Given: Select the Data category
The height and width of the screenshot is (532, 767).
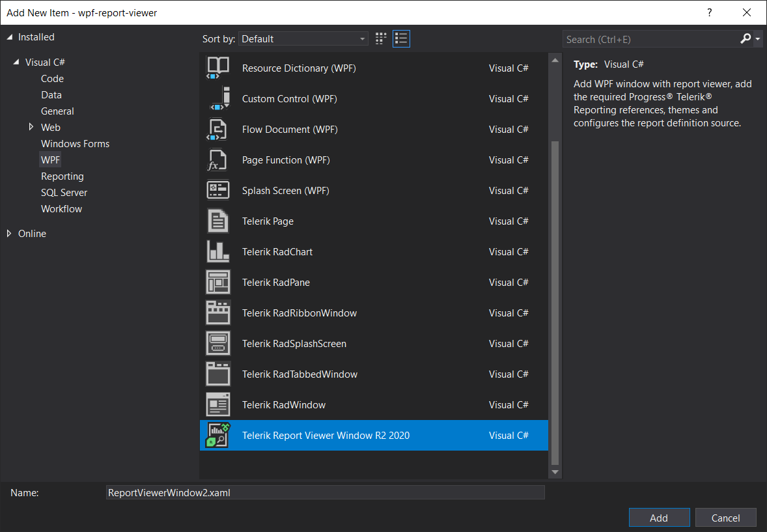Looking at the screenshot, I should click(51, 95).
